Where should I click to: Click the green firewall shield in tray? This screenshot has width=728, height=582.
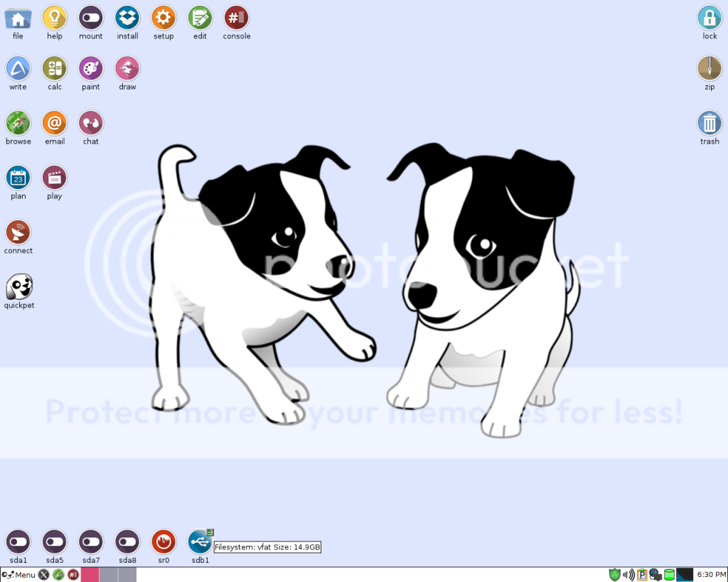click(x=615, y=574)
